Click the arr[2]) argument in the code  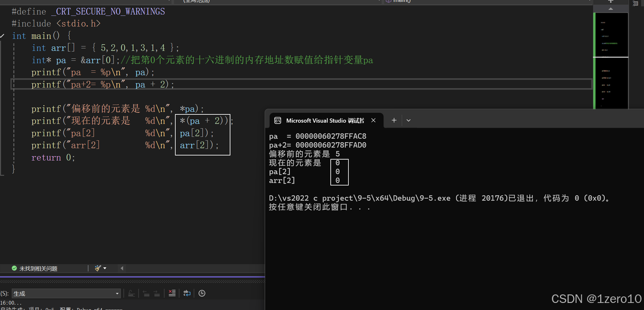coord(197,145)
